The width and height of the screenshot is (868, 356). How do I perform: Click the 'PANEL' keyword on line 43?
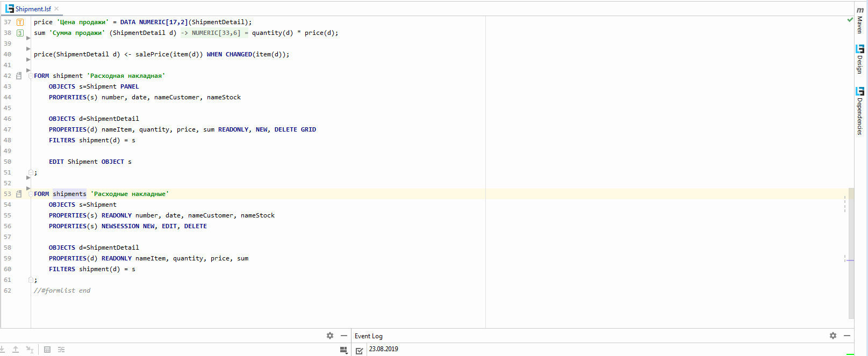click(x=130, y=86)
